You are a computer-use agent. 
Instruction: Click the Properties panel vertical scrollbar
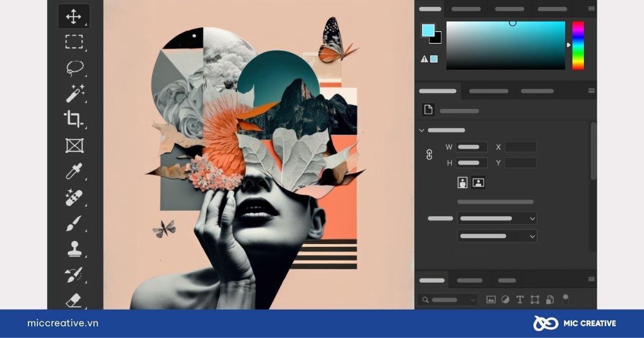click(x=593, y=151)
